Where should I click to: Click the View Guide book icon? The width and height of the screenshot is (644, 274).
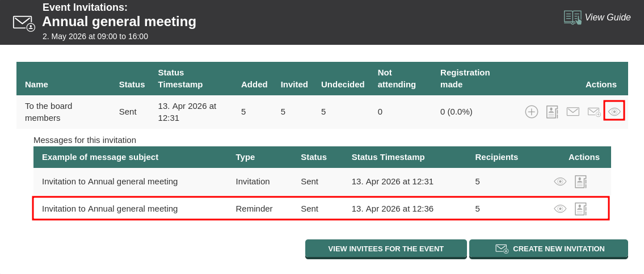573,18
